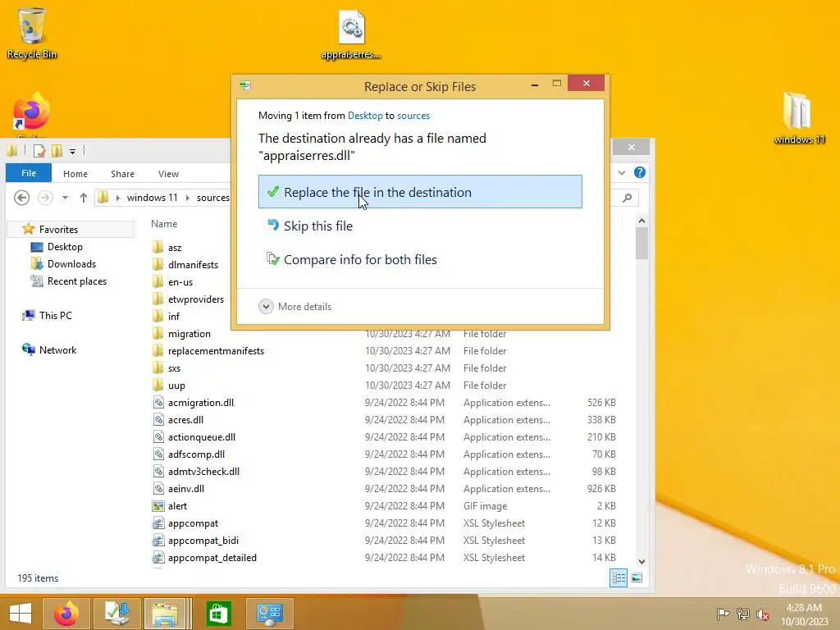Select the aeinv.dll file
The image size is (840, 630).
click(x=186, y=489)
